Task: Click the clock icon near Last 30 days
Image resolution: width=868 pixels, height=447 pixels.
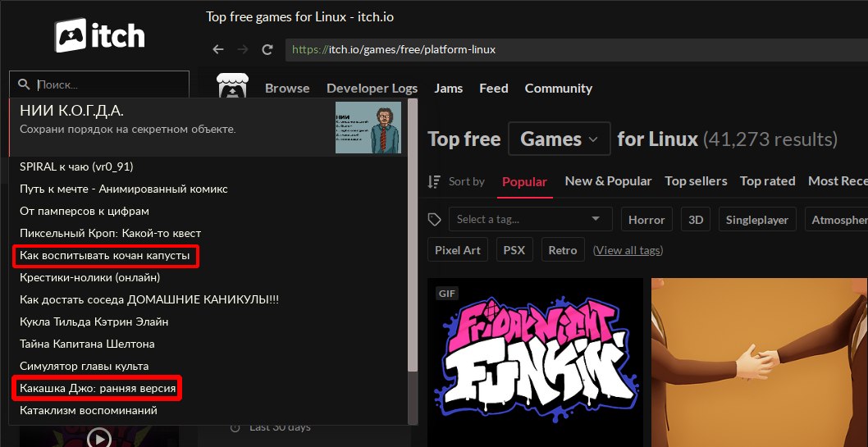Action: (x=235, y=427)
